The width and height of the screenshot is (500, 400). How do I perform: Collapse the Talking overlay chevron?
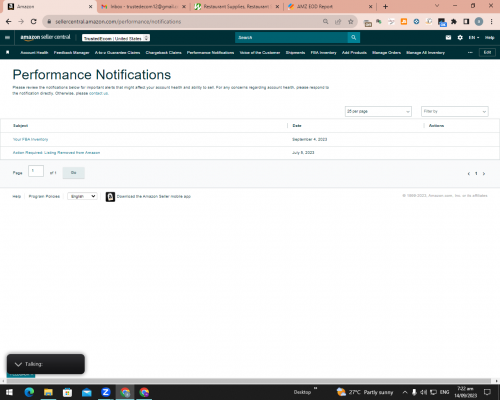pos(18,364)
